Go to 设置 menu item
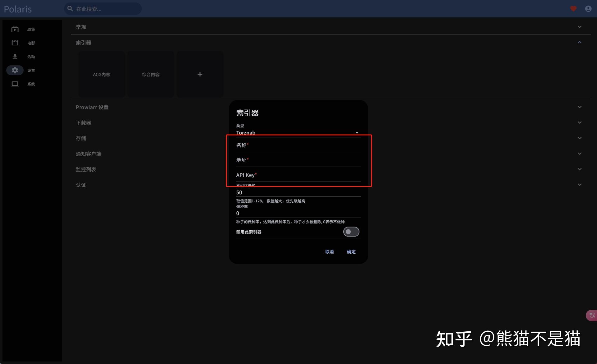The width and height of the screenshot is (597, 364). tap(31, 71)
